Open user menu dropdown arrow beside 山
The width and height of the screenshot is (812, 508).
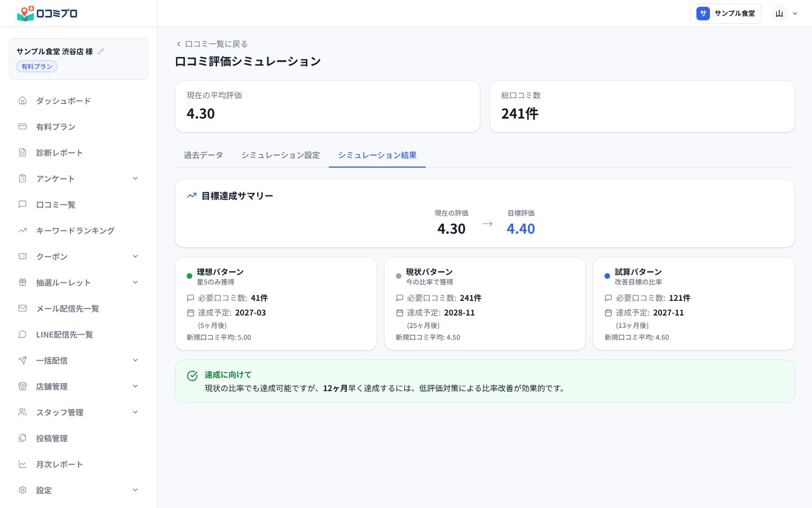click(x=795, y=14)
